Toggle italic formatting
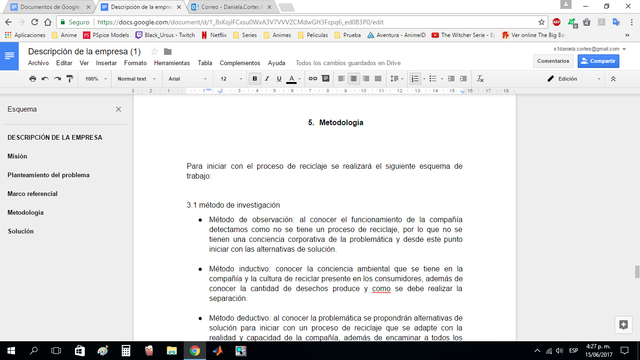This screenshot has width=640, height=360. (267, 79)
